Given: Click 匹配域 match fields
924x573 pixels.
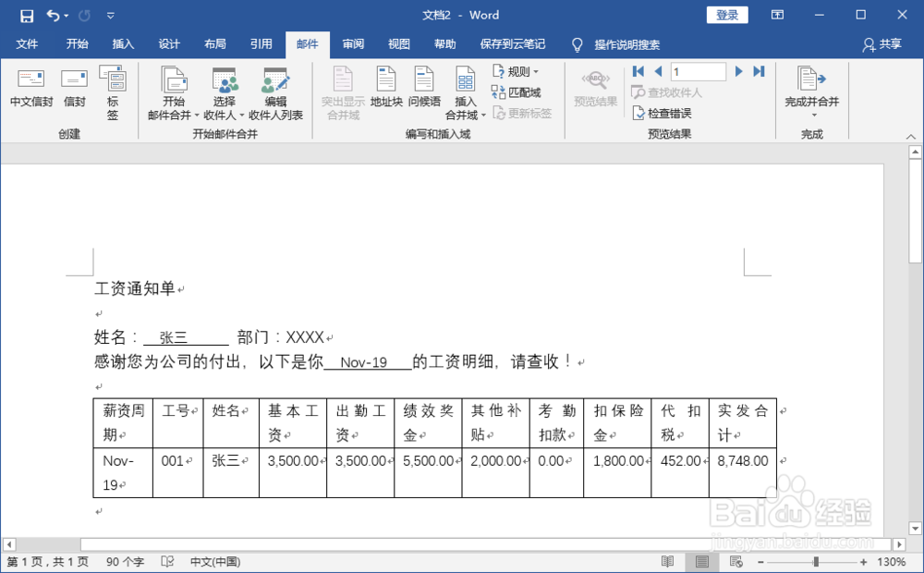Looking at the screenshot, I should click(x=517, y=92).
